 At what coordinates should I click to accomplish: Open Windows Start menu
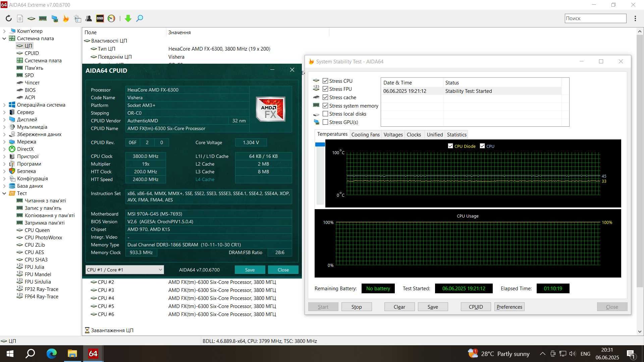[10, 354]
